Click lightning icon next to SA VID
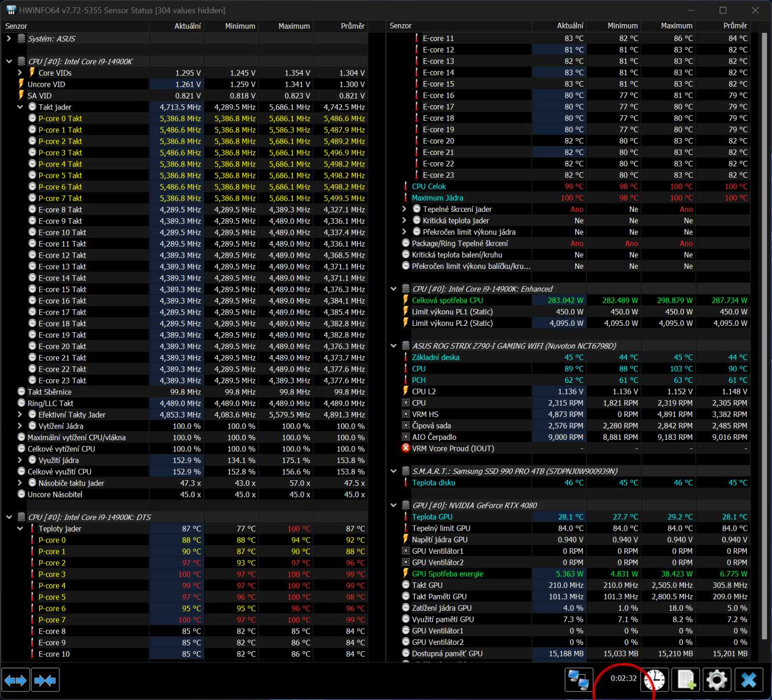Screen dimensions: 772x700 pos(21,96)
